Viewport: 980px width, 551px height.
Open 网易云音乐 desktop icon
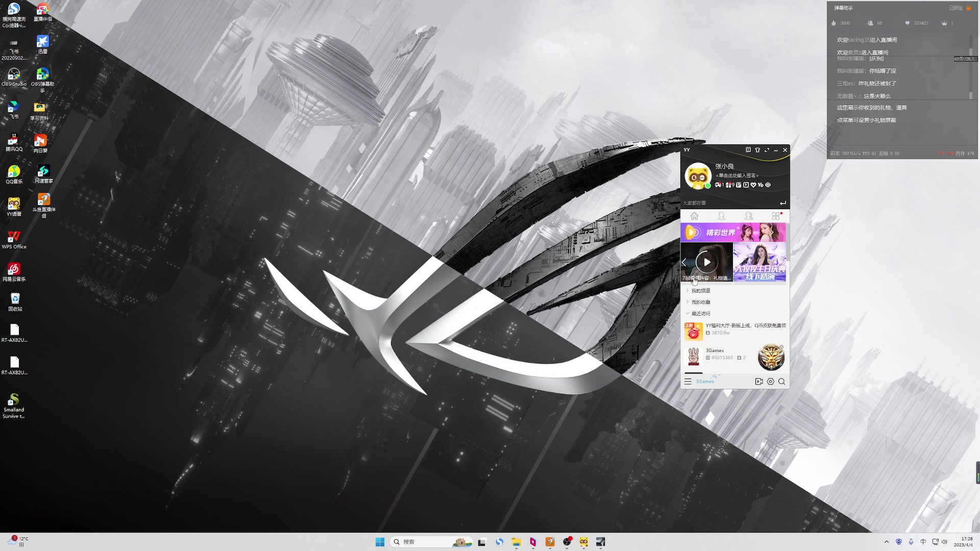[14, 272]
